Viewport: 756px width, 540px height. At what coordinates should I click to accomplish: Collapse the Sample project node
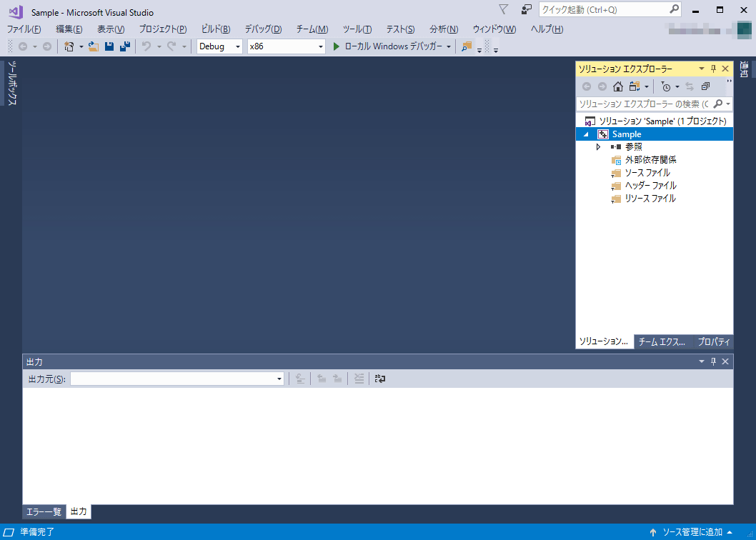pos(586,134)
